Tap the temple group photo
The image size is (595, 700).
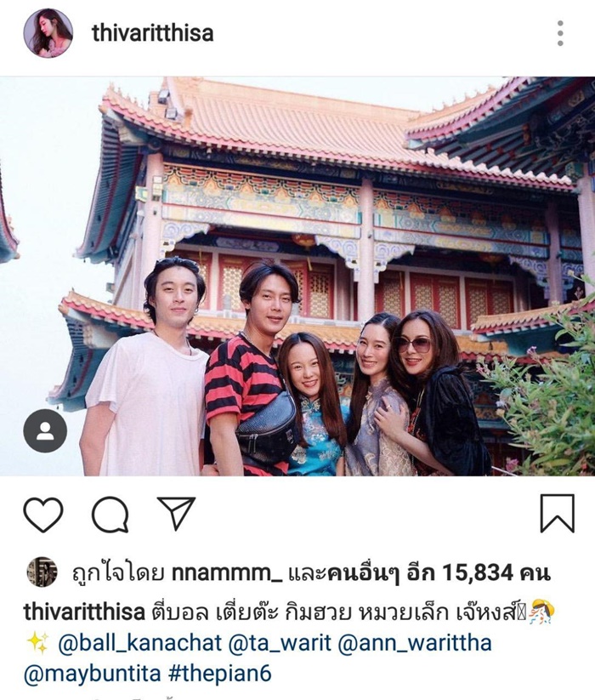pos(297,276)
